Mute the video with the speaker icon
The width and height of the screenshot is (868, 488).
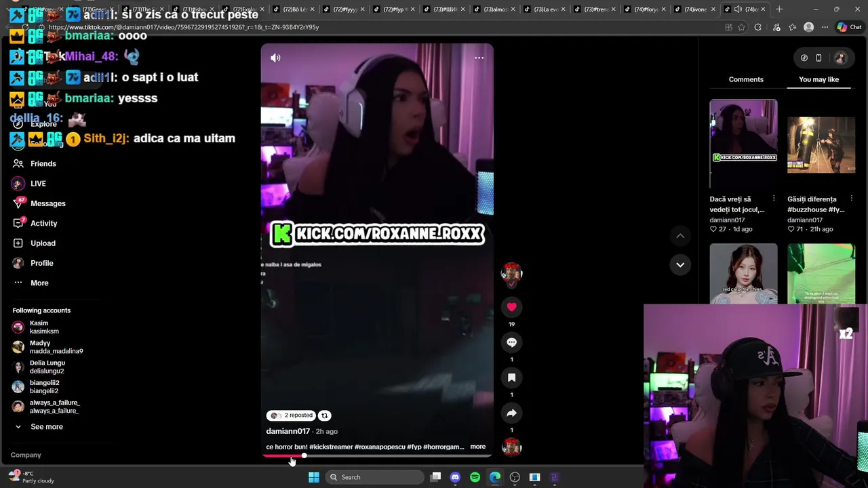tap(275, 58)
